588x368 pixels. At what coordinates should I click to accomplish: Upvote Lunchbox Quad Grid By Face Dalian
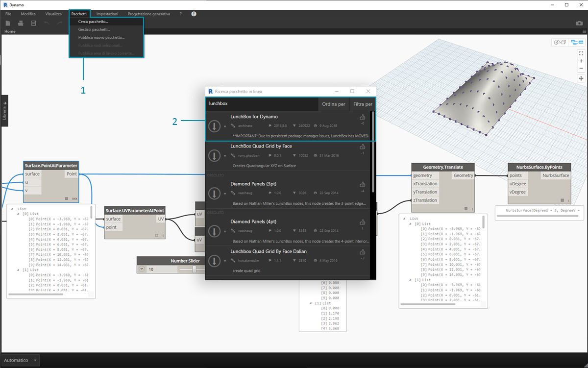363,252
